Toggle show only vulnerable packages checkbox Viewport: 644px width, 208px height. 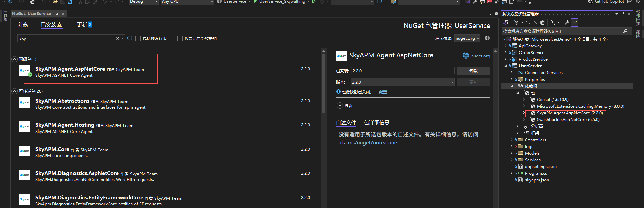(x=180, y=38)
